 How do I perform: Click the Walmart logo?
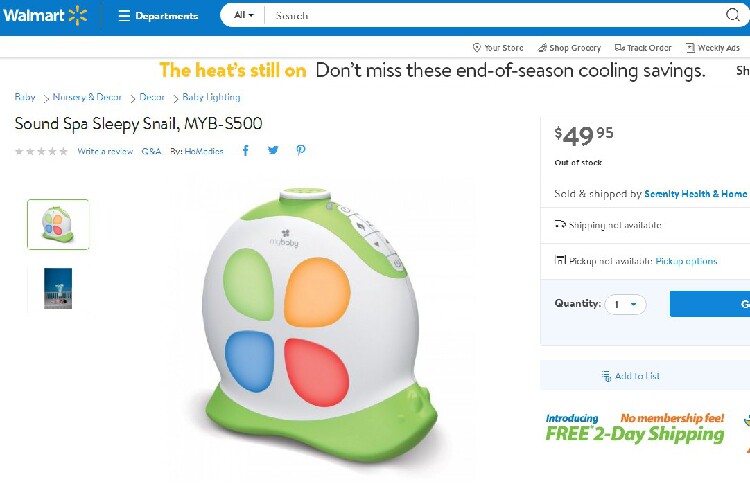point(46,15)
